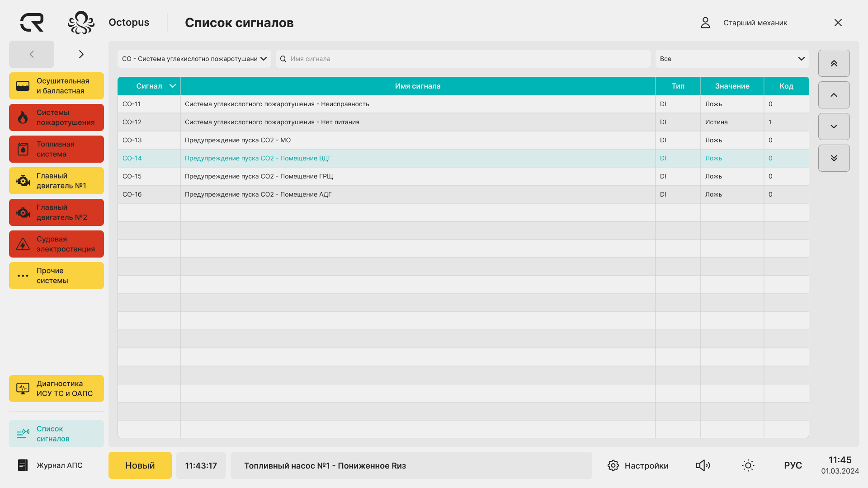The height and width of the screenshot is (488, 868).
Task: Open Main engine №1 section
Action: [57, 181]
